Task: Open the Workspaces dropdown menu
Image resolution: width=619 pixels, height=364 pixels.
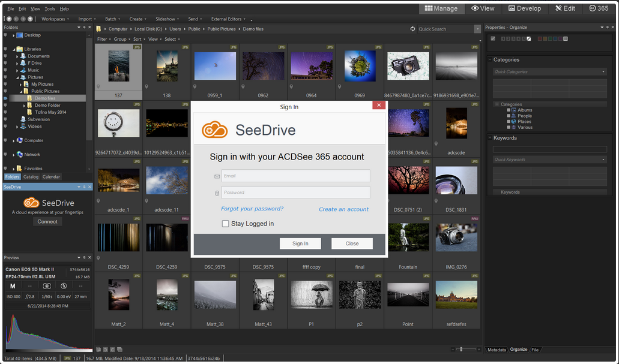Action: [x=55, y=19]
